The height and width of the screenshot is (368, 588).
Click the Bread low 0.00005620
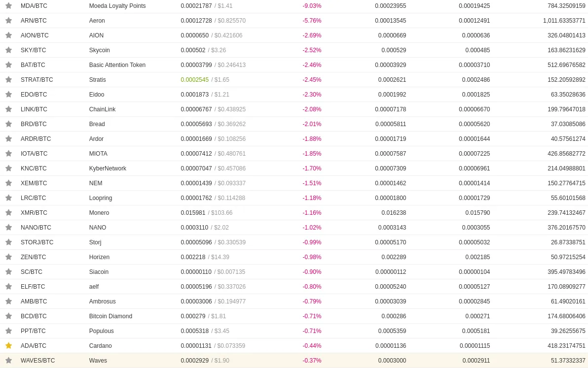point(475,124)
